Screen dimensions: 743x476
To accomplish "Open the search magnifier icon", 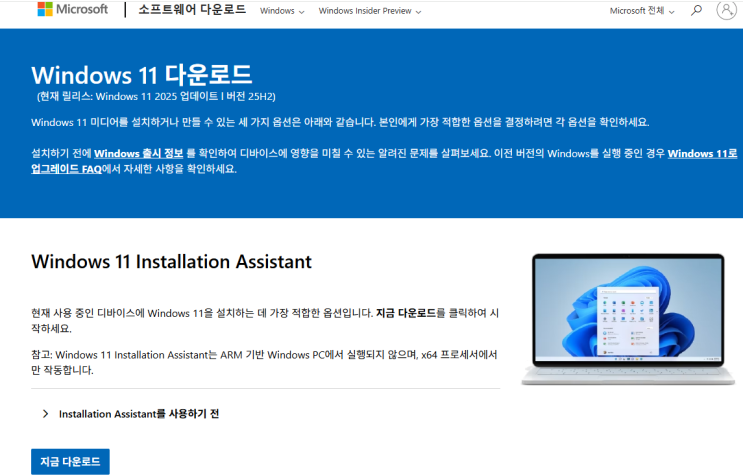I will (x=696, y=10).
